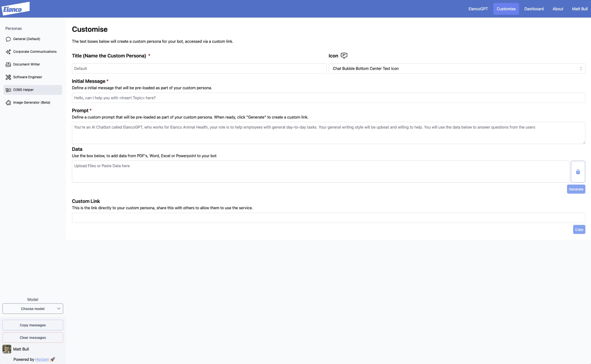The width and height of the screenshot is (591, 364).
Task: Focus the Title persona name field
Action: click(x=199, y=69)
